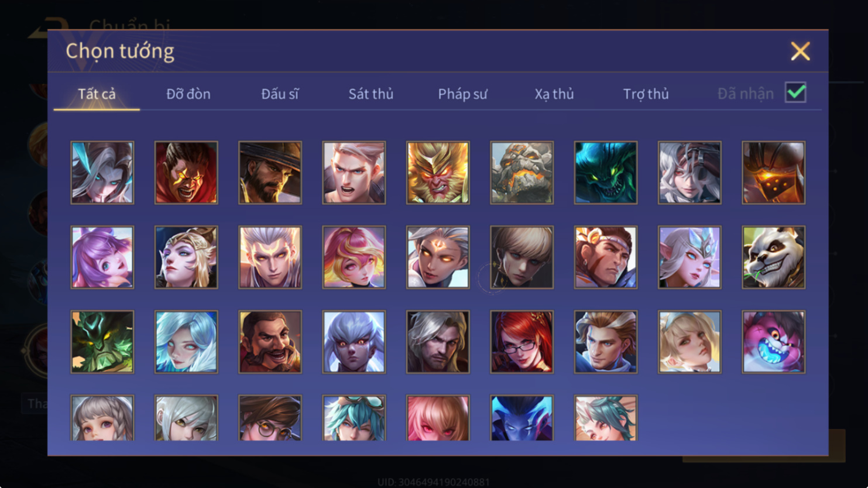Image resolution: width=868 pixels, height=488 pixels.
Task: Select the dark teal monster hero
Action: 605,173
